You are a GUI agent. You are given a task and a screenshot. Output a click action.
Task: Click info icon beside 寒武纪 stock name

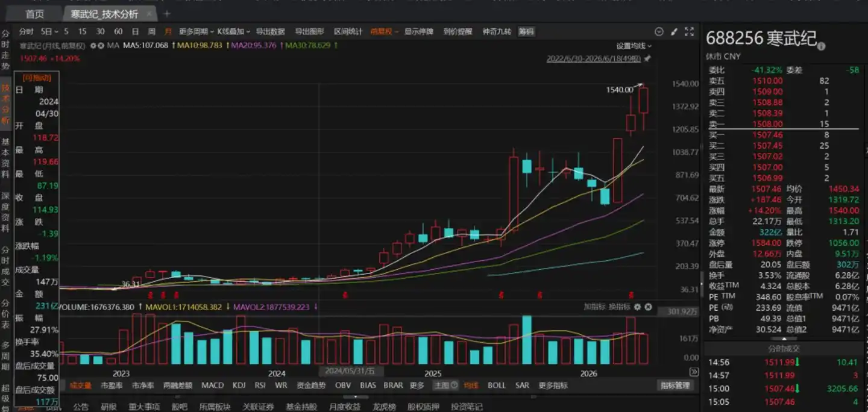point(821,46)
